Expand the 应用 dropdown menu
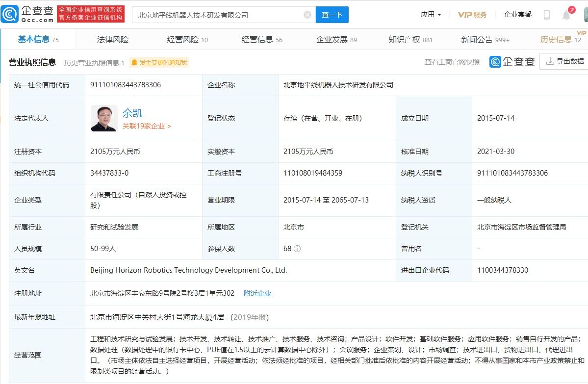 [431, 15]
